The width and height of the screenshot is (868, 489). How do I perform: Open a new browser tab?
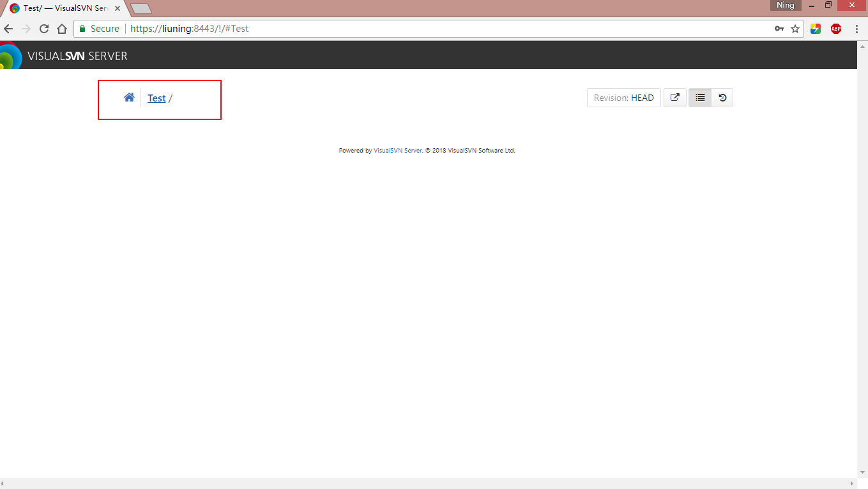(141, 9)
